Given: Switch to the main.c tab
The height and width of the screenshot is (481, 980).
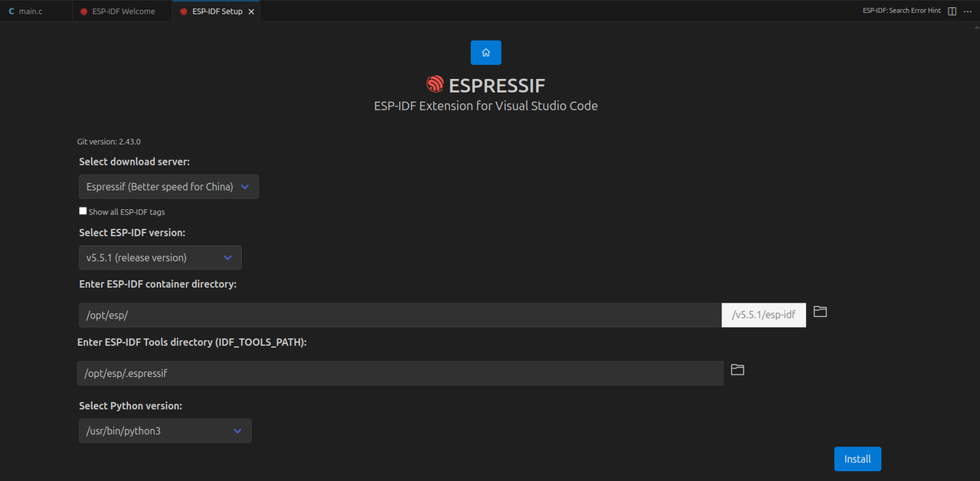Looking at the screenshot, I should pyautogui.click(x=31, y=11).
